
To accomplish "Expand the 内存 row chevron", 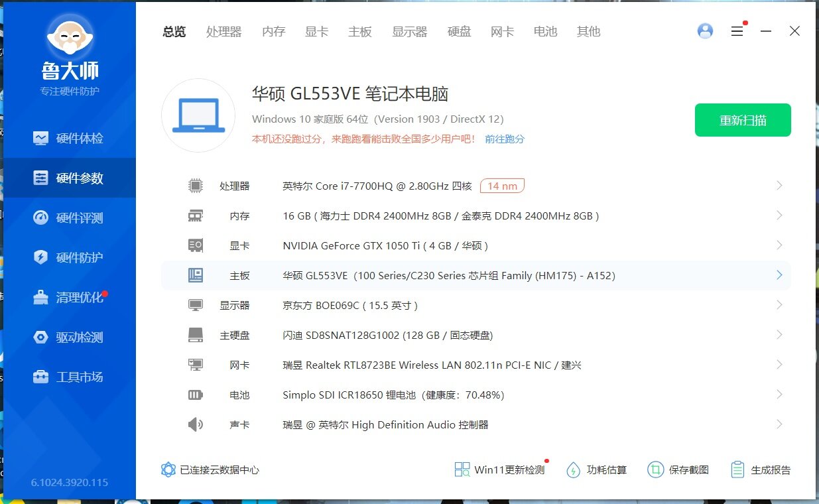I will pos(779,216).
